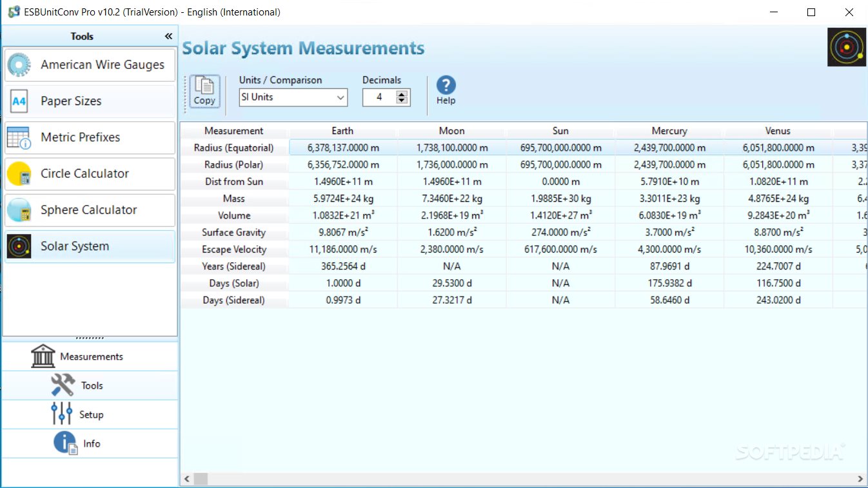Click the horizontal scrollbar left arrow

[x=187, y=479]
